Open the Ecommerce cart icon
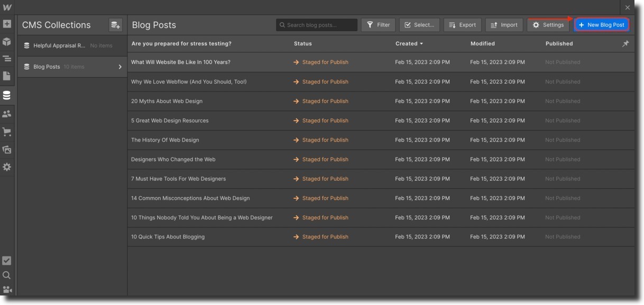The height and width of the screenshot is (305, 644). click(7, 132)
